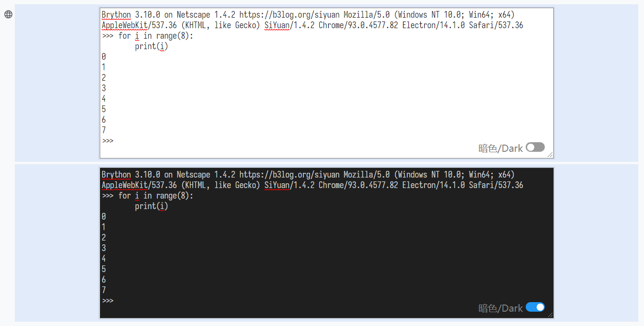The height and width of the screenshot is (326, 644).
Task: Click the >>> prompt in the dark console to focus
Action: 107,301
